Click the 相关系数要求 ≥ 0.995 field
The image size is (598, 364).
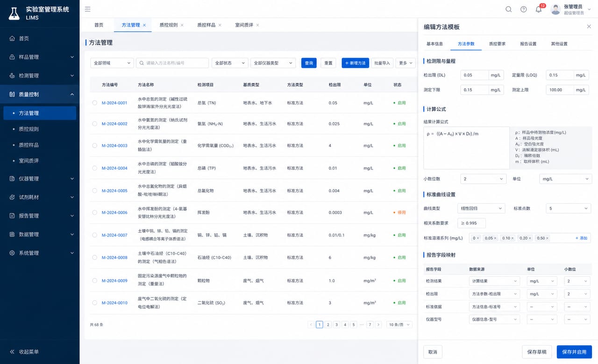point(471,223)
